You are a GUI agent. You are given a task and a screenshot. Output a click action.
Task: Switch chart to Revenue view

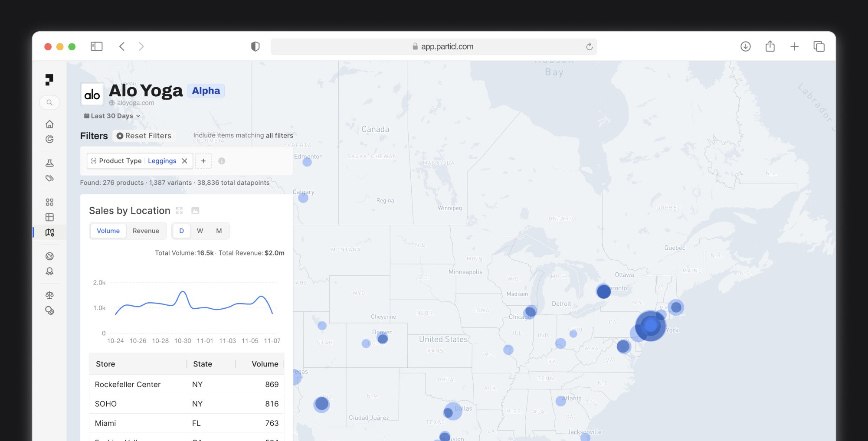click(x=146, y=231)
